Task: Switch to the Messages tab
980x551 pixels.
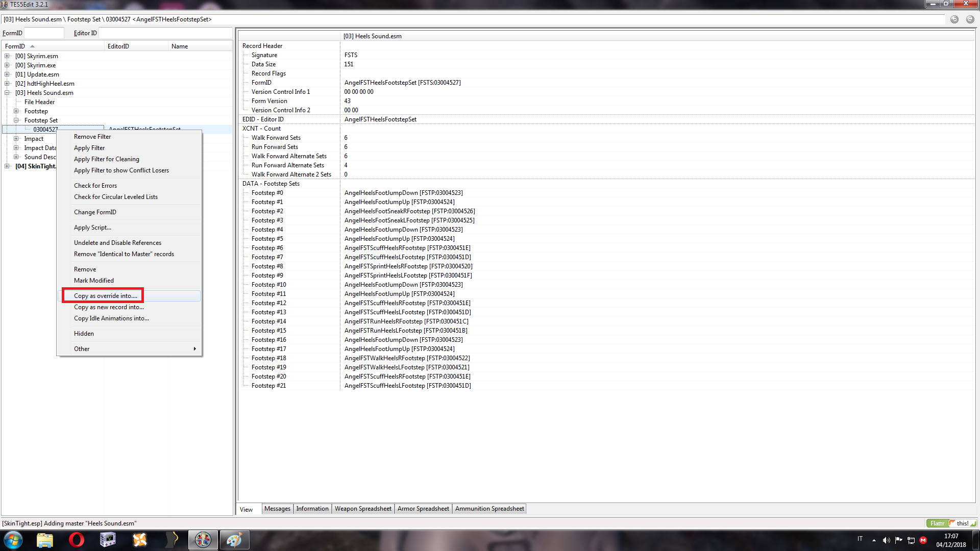Action: (x=277, y=509)
